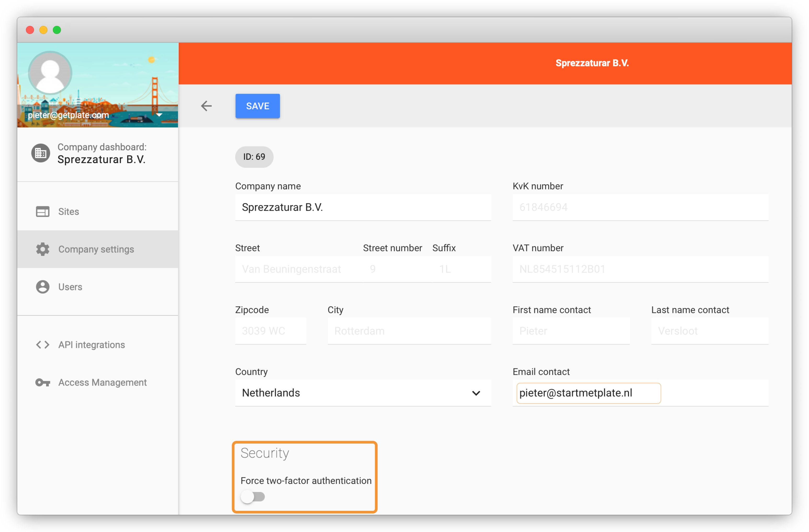Image resolution: width=809 pixels, height=532 pixels.
Task: Click the company building icon
Action: tap(41, 153)
